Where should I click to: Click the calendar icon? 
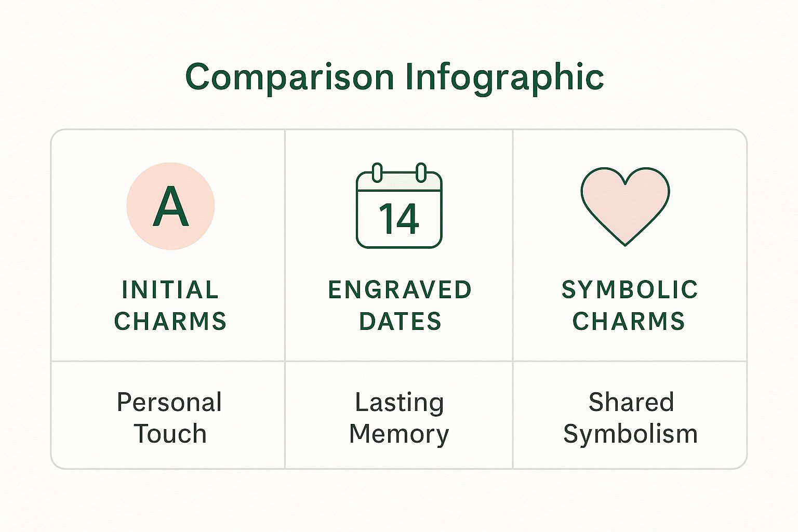pos(399,208)
